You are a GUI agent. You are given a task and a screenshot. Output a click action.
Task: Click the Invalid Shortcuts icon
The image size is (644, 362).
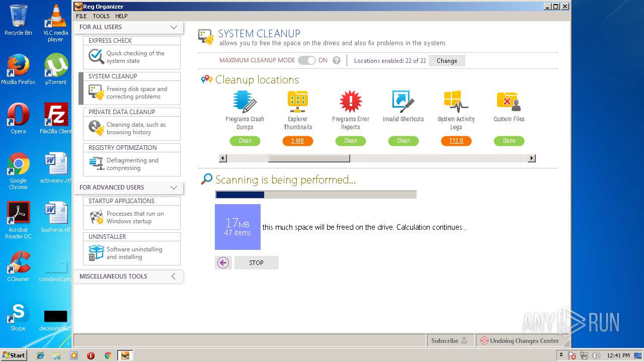coord(403,102)
